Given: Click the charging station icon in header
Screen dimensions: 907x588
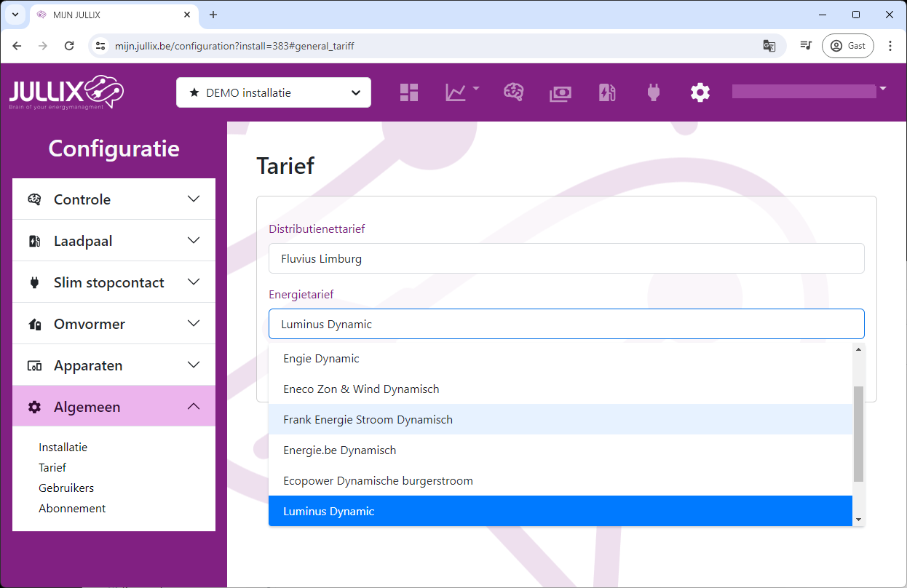Looking at the screenshot, I should (607, 92).
